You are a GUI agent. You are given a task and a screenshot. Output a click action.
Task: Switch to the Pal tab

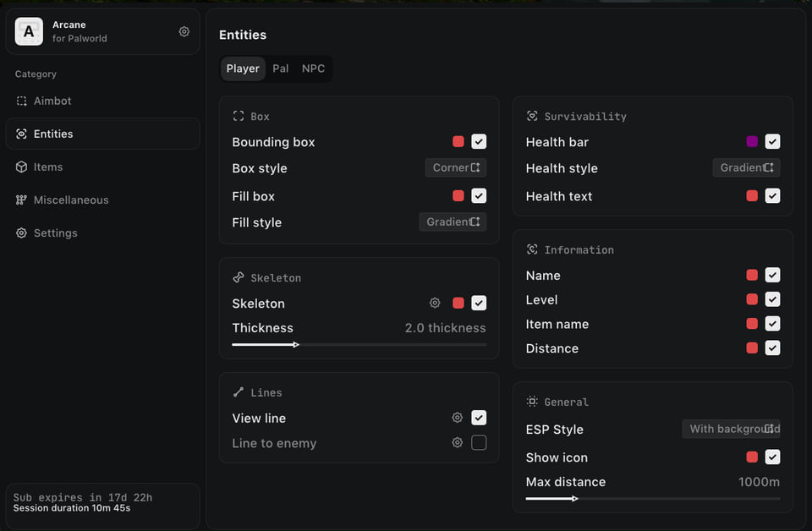click(280, 68)
